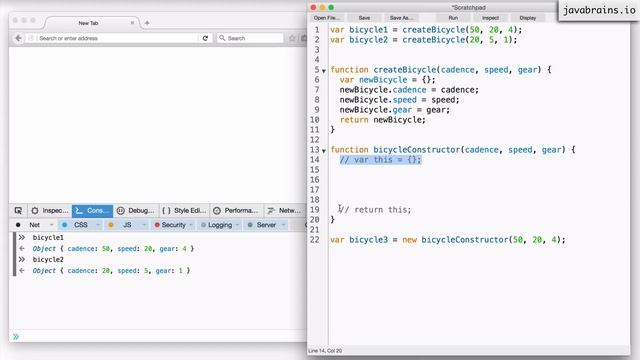This screenshot has height=360, width=640.
Task: Collapse the bicycleConstructor function fold arrow
Action: pyautogui.click(x=324, y=151)
